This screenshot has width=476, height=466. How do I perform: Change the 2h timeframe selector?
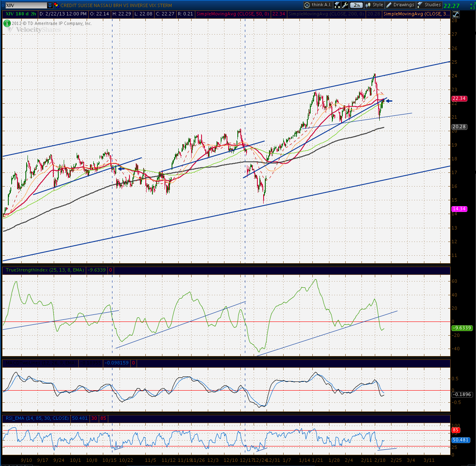tap(356, 5)
